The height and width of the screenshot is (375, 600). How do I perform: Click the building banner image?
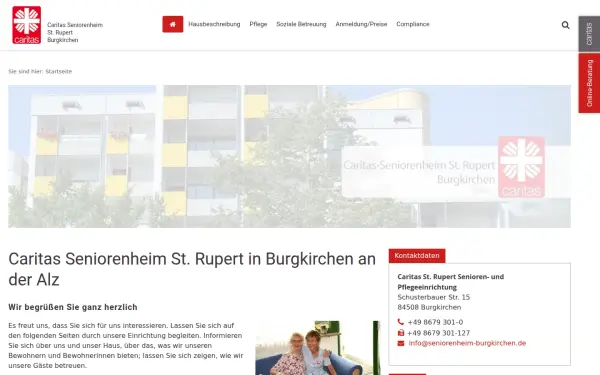click(x=289, y=157)
